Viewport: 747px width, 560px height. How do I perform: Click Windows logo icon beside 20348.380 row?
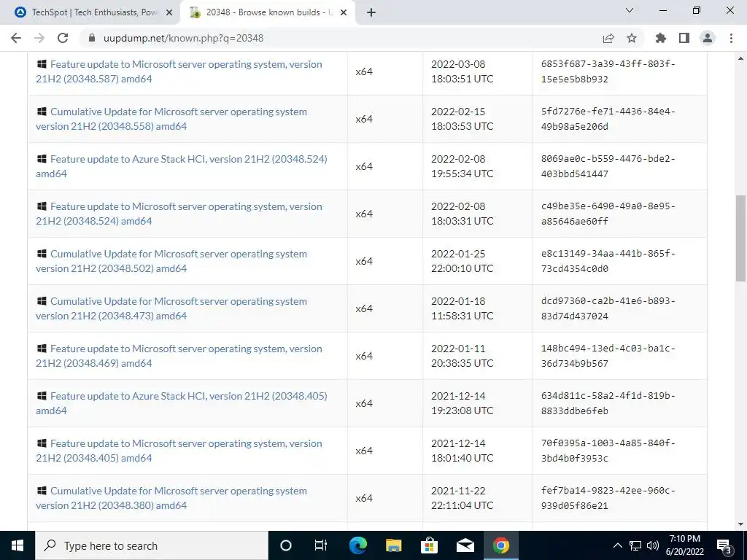(x=42, y=491)
